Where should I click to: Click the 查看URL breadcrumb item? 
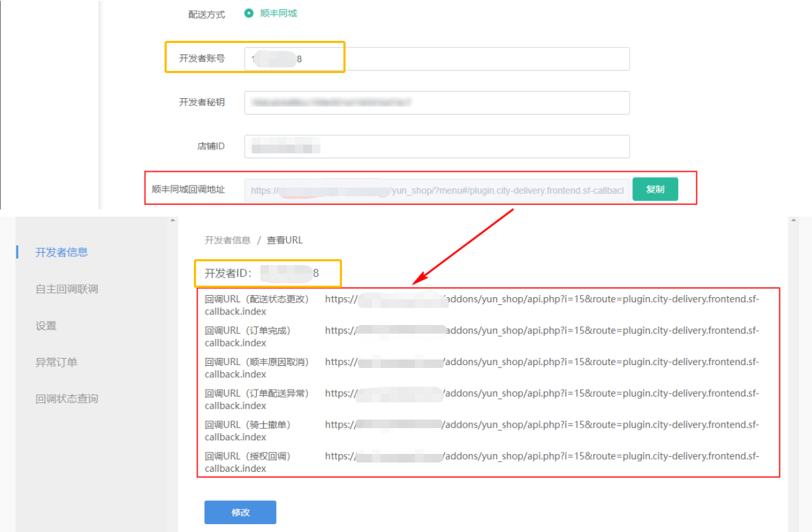point(285,240)
